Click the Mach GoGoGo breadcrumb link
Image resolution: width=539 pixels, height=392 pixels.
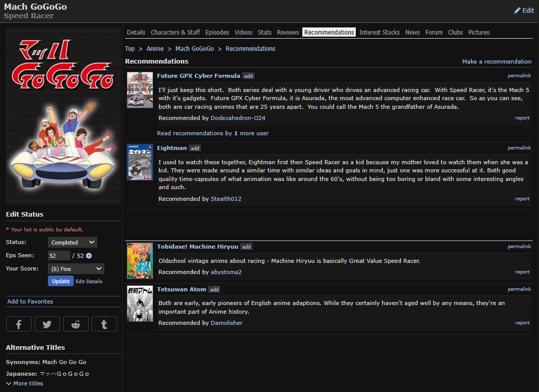pos(194,49)
